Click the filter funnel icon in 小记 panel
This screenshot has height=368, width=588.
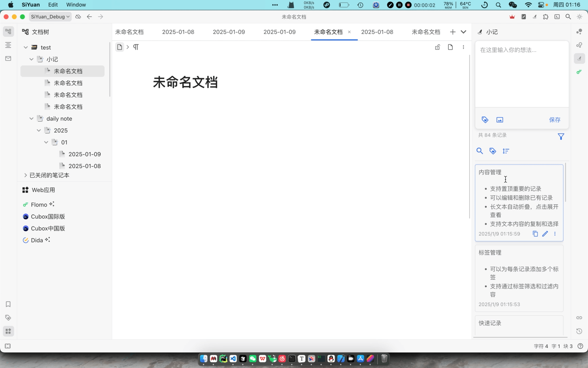[561, 136]
